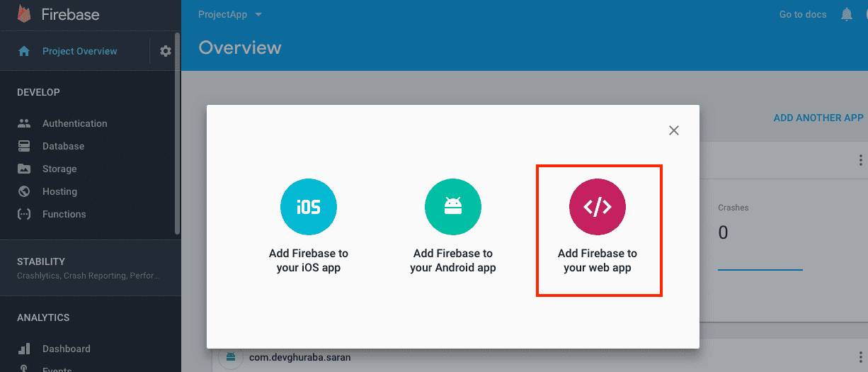Click the sidebar vertical scrollbar

(177, 135)
